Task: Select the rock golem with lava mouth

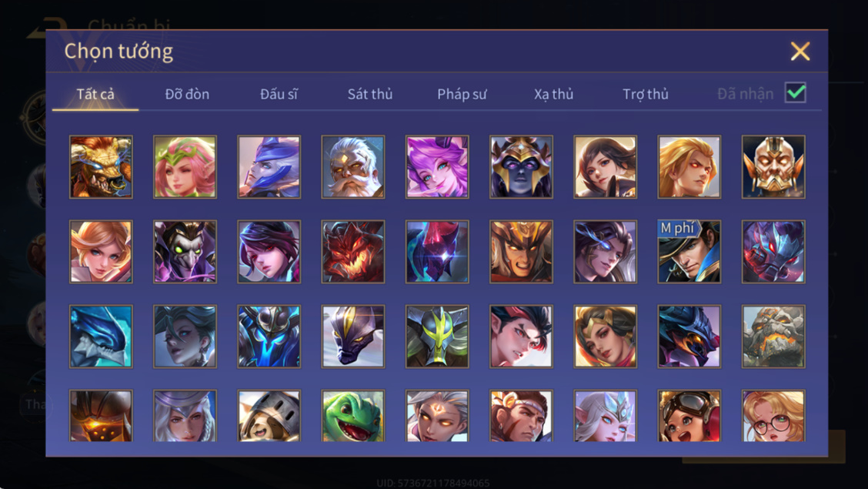Action: click(773, 337)
